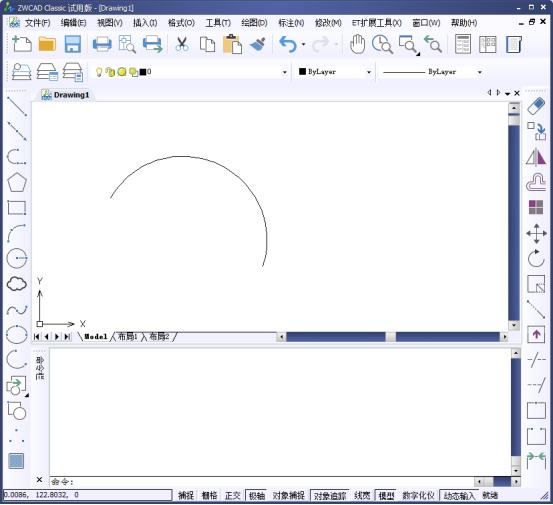Image resolution: width=553 pixels, height=505 pixels.
Task: Click the Pan hand icon
Action: [x=357, y=44]
